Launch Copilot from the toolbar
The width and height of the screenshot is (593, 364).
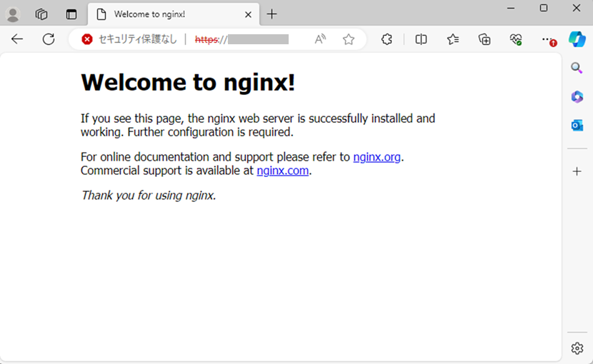click(x=577, y=39)
